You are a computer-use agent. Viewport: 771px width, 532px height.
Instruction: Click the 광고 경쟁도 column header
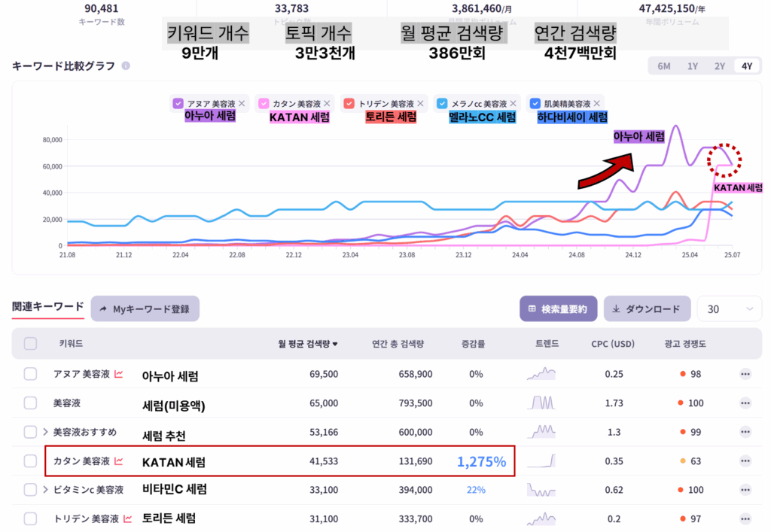tap(685, 344)
